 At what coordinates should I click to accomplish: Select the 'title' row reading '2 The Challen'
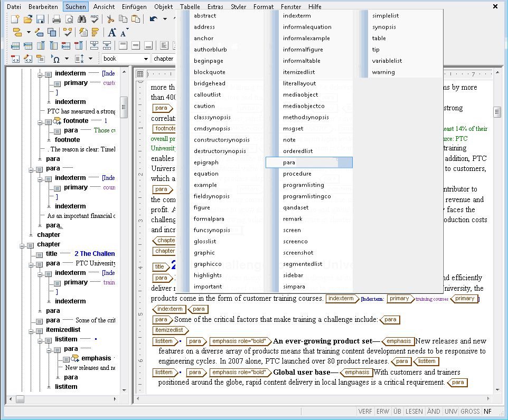80,254
